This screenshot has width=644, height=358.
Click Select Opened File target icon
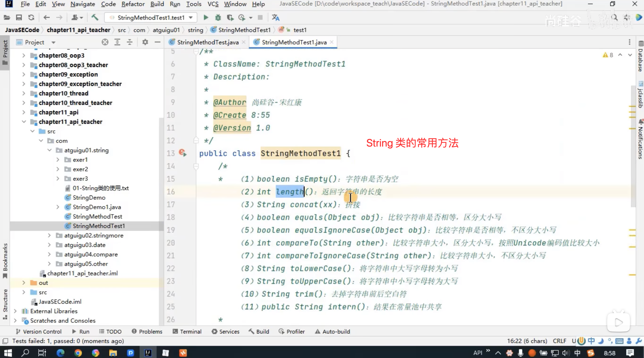pos(105,42)
